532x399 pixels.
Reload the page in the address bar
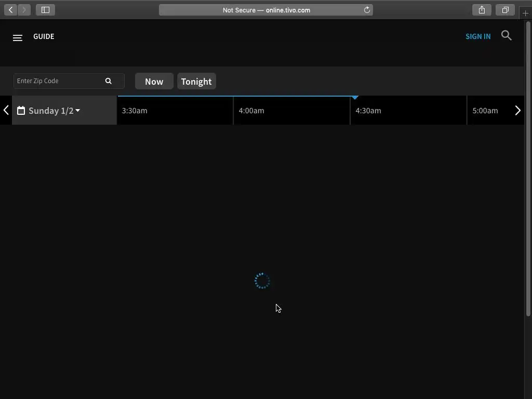pyautogui.click(x=367, y=10)
